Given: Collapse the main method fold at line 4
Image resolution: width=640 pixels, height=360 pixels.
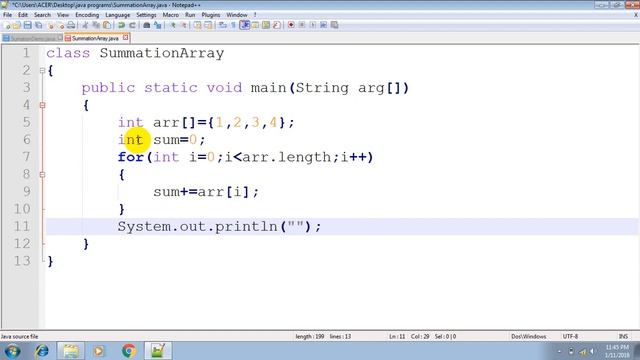Looking at the screenshot, I should (42, 105).
